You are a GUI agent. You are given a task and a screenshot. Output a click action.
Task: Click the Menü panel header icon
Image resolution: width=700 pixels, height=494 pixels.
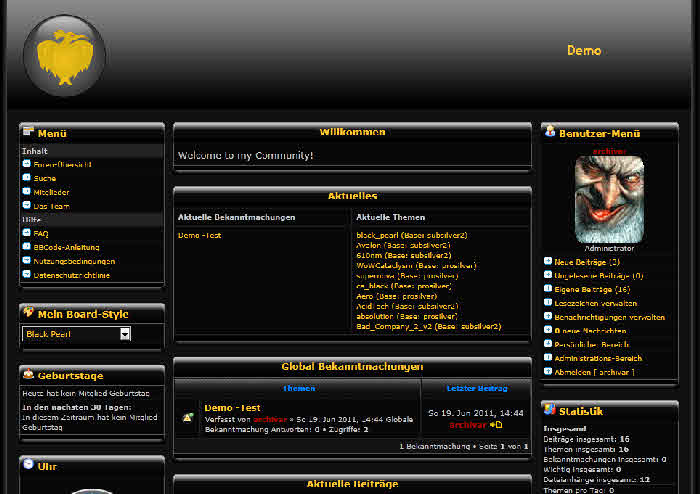click(x=28, y=131)
